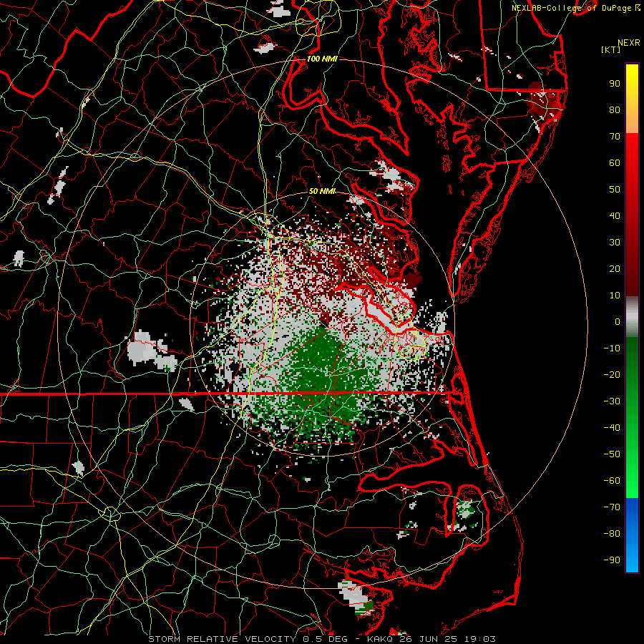The width and height of the screenshot is (644, 644).
Task: Click the storm relative velocity caption text
Action: [322, 639]
